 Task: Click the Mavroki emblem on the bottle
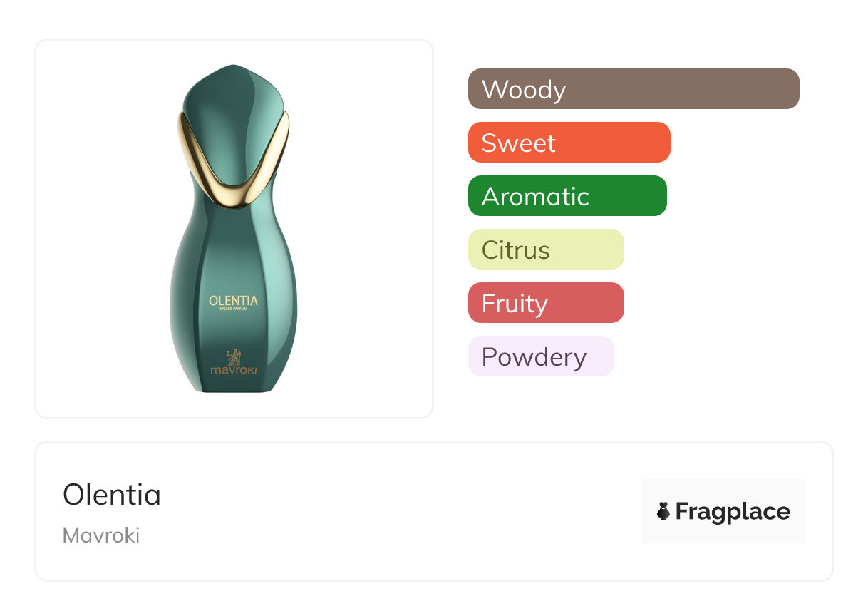coord(233,355)
